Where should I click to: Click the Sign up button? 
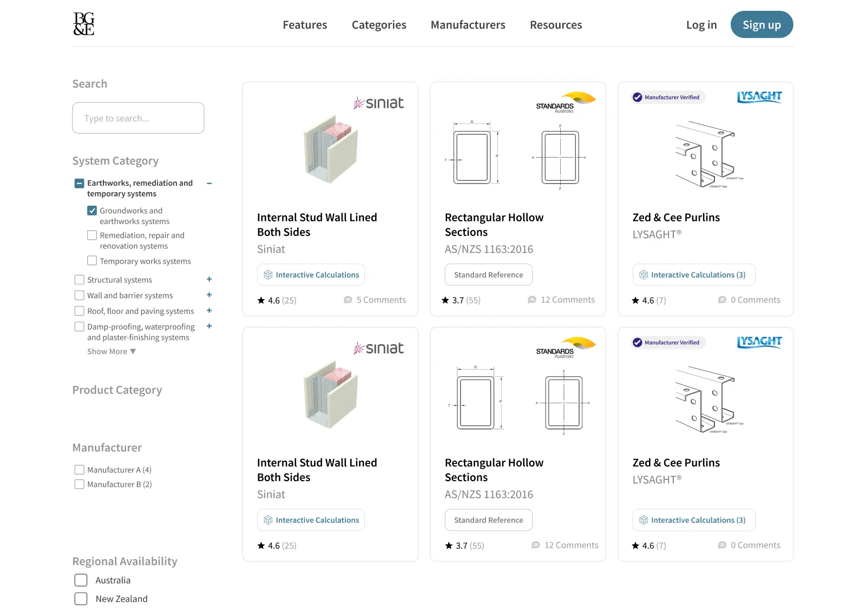tap(762, 24)
